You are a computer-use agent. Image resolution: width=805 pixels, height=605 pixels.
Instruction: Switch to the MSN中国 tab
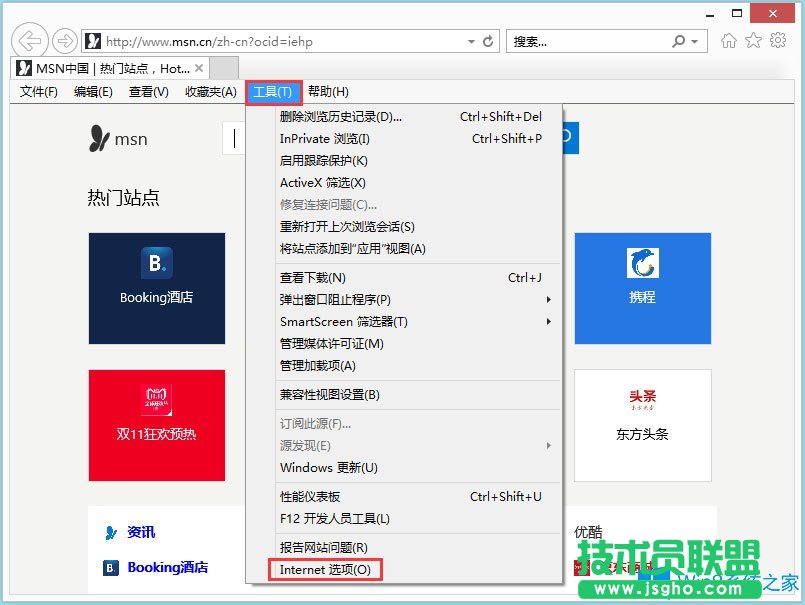110,68
